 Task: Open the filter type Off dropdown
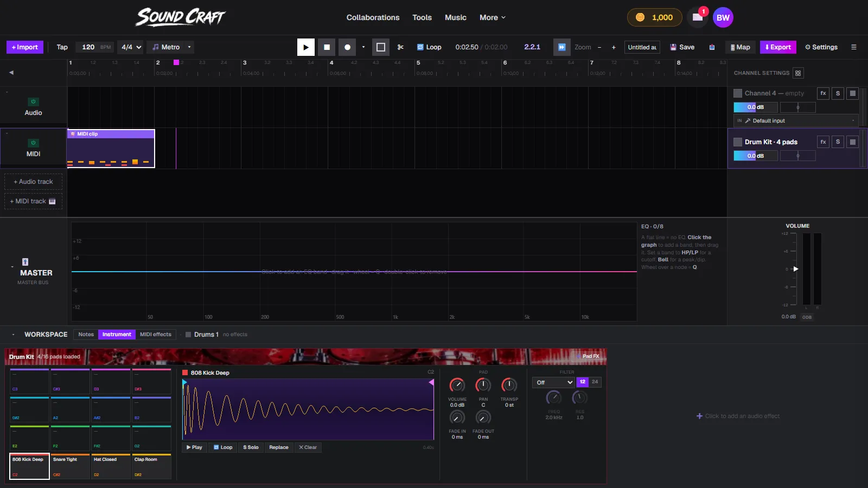[553, 382]
